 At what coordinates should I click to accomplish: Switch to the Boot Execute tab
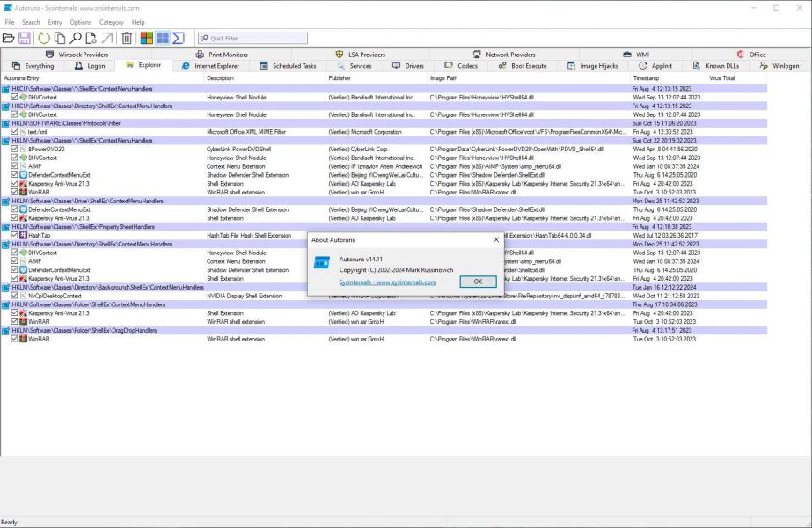(x=523, y=66)
